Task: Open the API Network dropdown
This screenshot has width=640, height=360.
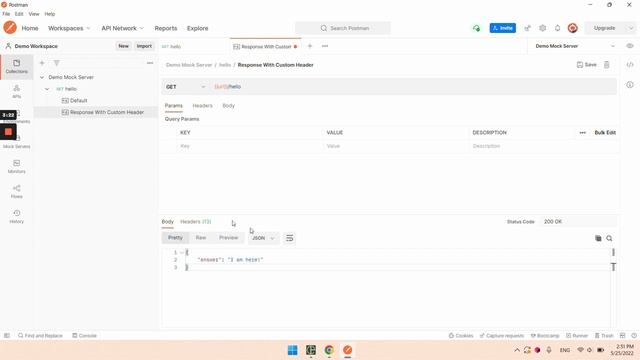Action: 122,28
